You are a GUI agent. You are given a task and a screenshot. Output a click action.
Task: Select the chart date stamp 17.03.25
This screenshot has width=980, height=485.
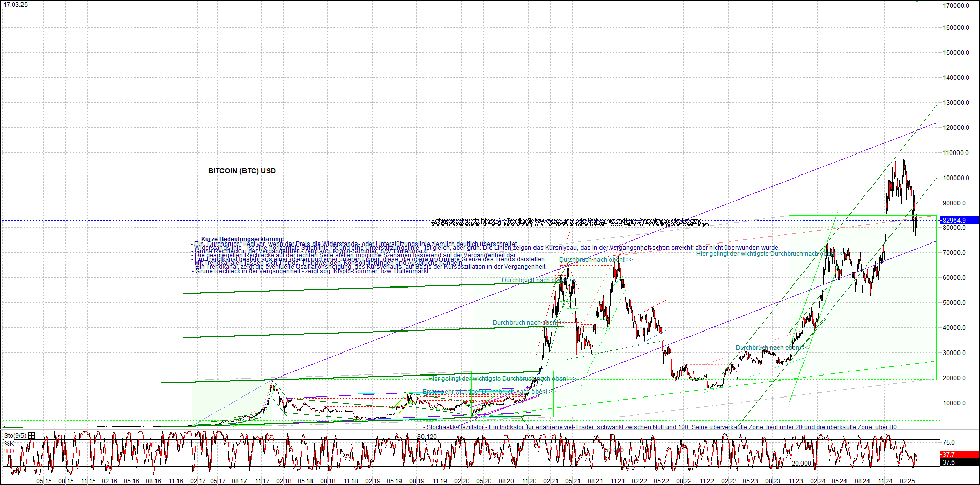(16, 4)
